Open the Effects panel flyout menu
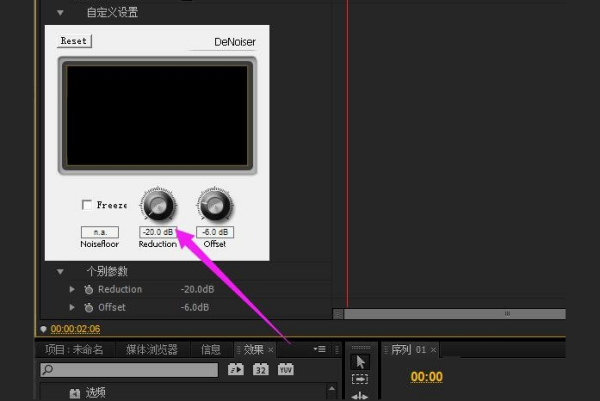The height and width of the screenshot is (401, 600). 319,349
